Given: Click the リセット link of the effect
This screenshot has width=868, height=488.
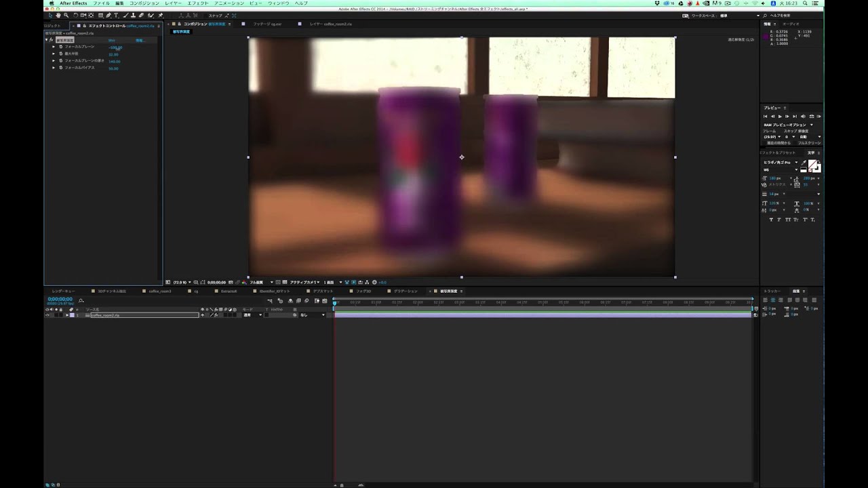Looking at the screenshot, I should point(112,40).
